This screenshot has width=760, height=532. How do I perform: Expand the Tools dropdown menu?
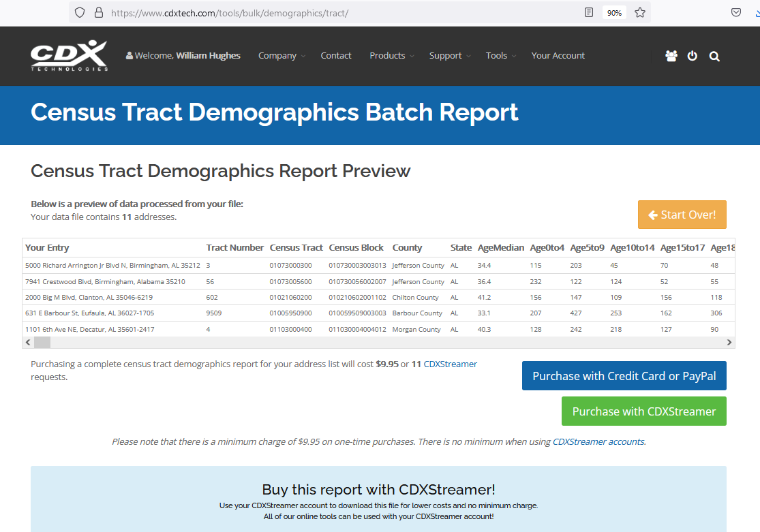(x=501, y=56)
